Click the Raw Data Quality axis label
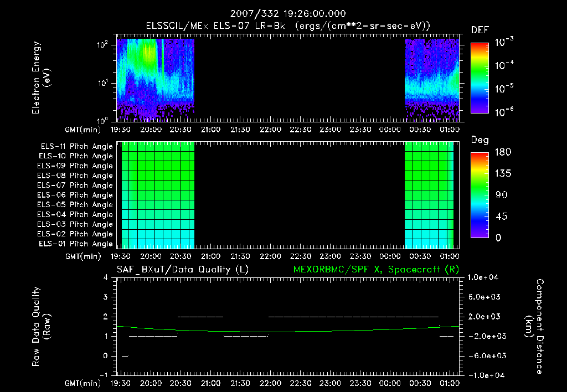 click(41, 327)
